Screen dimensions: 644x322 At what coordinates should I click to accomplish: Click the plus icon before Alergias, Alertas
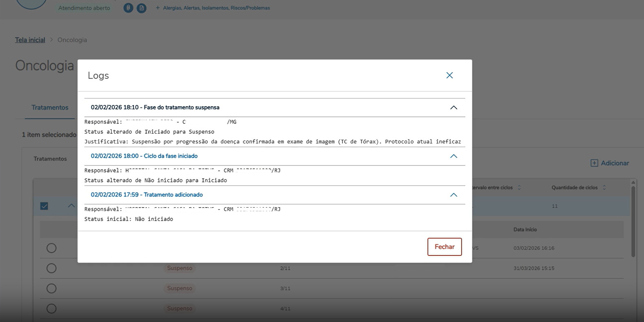coord(158,8)
